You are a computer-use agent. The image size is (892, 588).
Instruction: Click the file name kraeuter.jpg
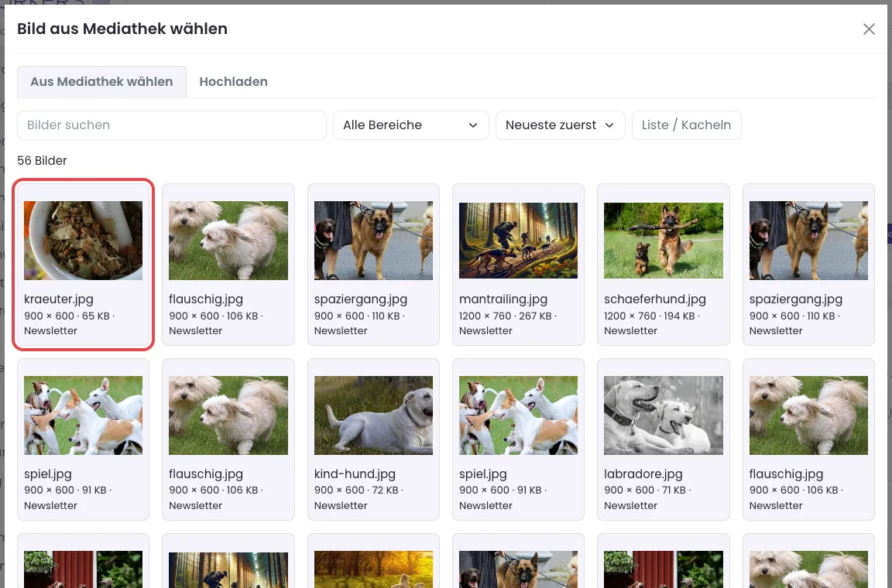pyautogui.click(x=59, y=299)
